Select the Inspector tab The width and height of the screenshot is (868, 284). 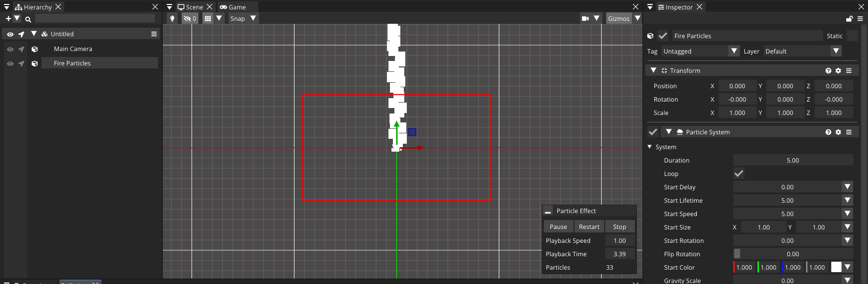(675, 7)
